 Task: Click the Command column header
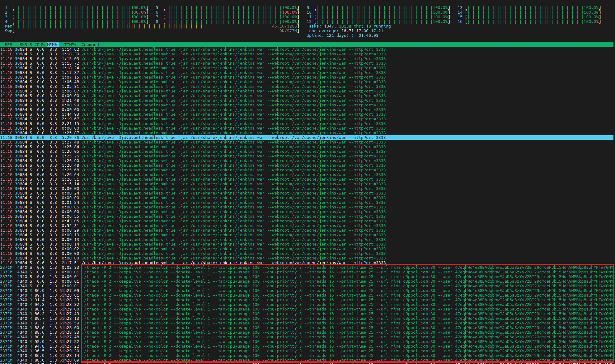pos(90,45)
